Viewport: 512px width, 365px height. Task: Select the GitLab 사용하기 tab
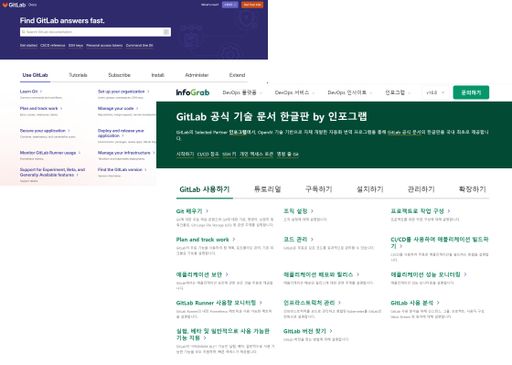pos(205,189)
